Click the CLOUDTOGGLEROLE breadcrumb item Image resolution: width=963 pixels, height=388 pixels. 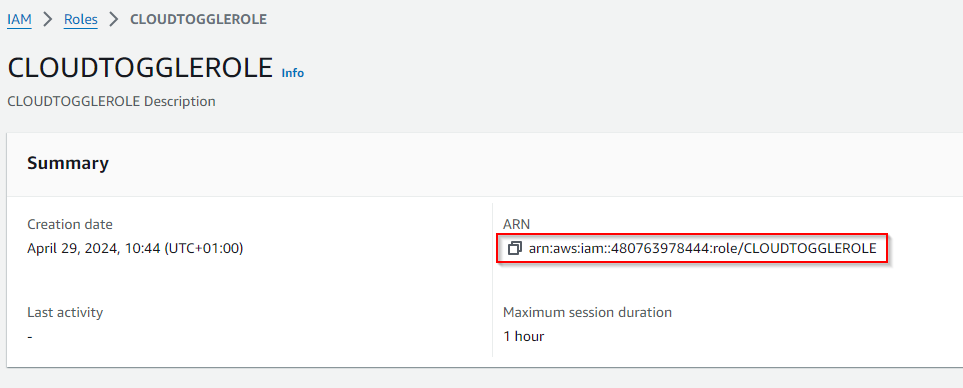click(x=198, y=19)
